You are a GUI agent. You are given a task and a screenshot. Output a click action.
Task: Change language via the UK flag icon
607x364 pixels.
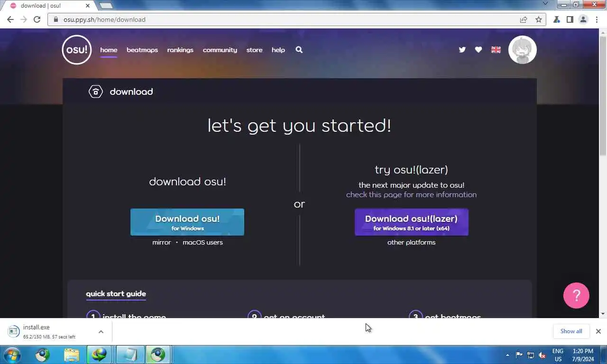pos(496,50)
